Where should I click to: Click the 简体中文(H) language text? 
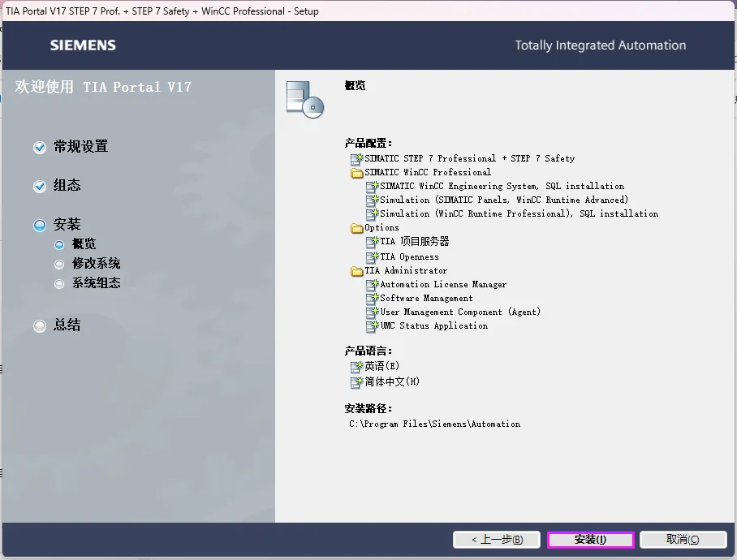pyautogui.click(x=392, y=382)
